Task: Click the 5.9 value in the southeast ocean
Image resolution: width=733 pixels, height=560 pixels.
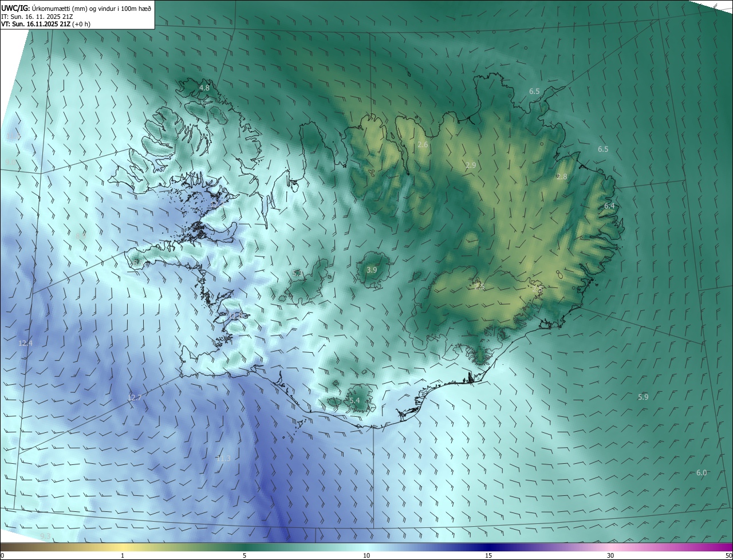Action: pyautogui.click(x=643, y=397)
